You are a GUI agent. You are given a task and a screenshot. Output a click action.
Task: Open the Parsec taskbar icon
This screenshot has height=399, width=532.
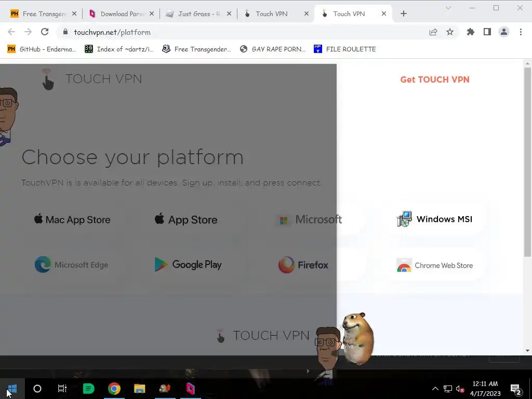point(190,389)
